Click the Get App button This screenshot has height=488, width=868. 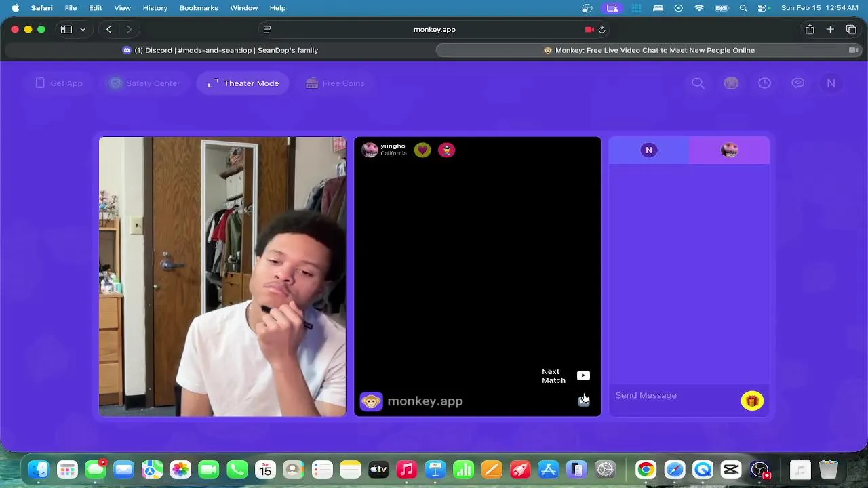(x=58, y=83)
